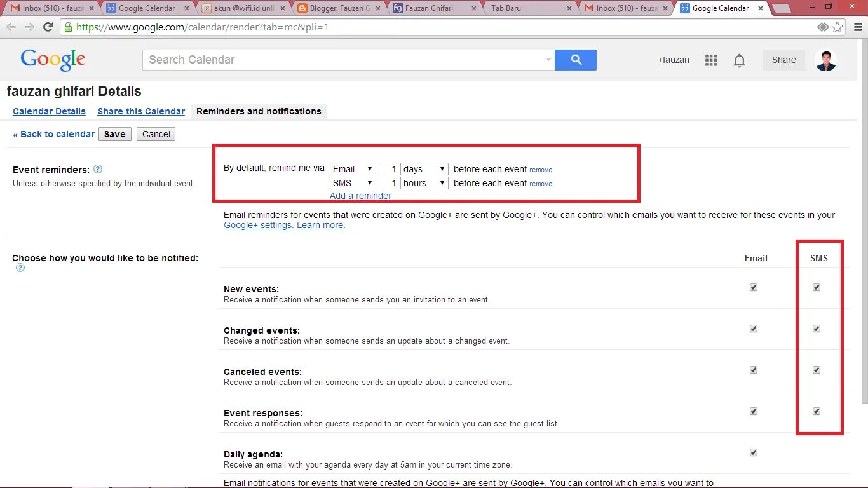
Task: Open the SMS reminder method dropdown
Action: pos(353,183)
